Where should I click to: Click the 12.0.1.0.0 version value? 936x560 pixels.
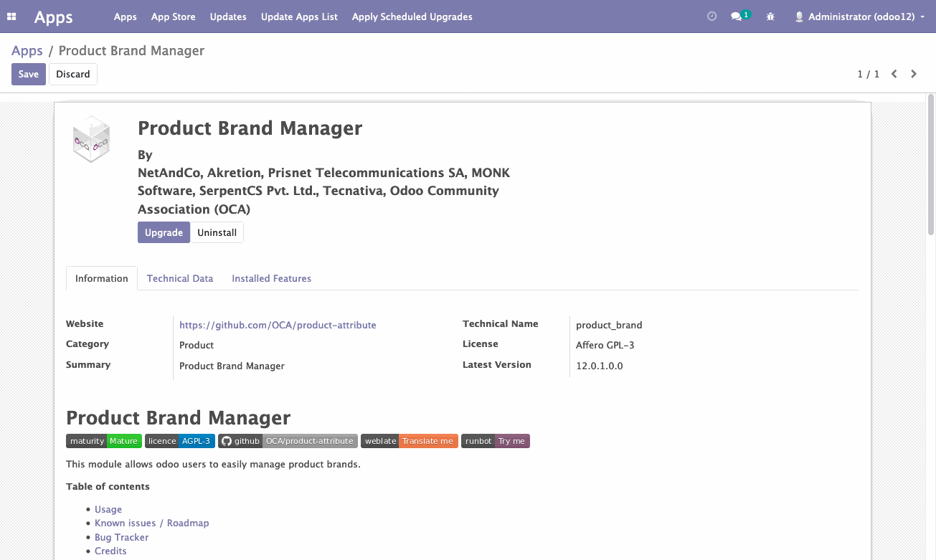(x=600, y=366)
